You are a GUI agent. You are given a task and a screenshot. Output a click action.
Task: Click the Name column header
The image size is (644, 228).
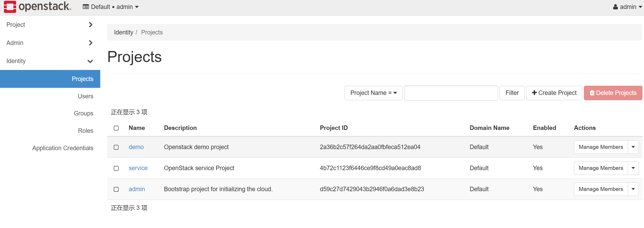click(x=137, y=128)
